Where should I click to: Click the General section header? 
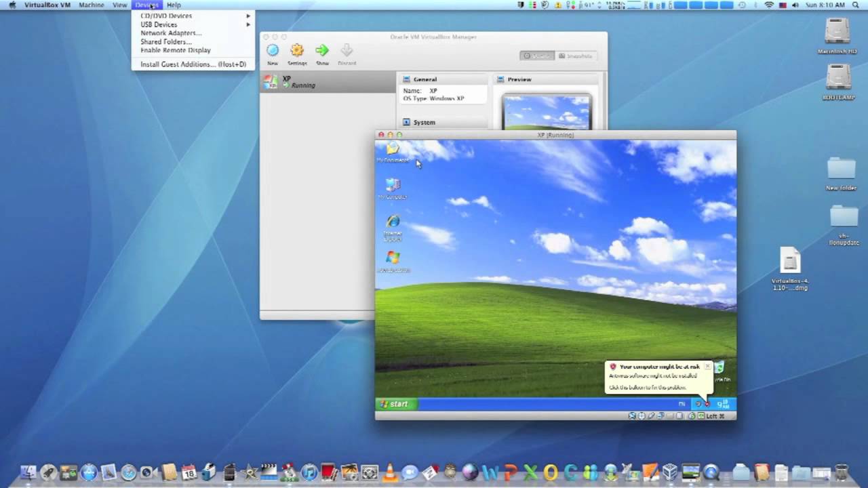click(443, 79)
